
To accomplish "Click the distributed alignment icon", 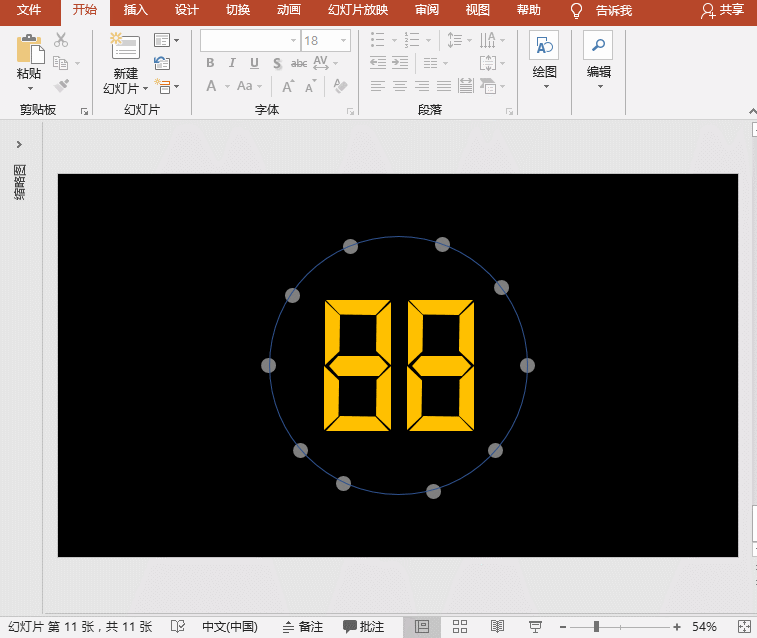I will [466, 86].
